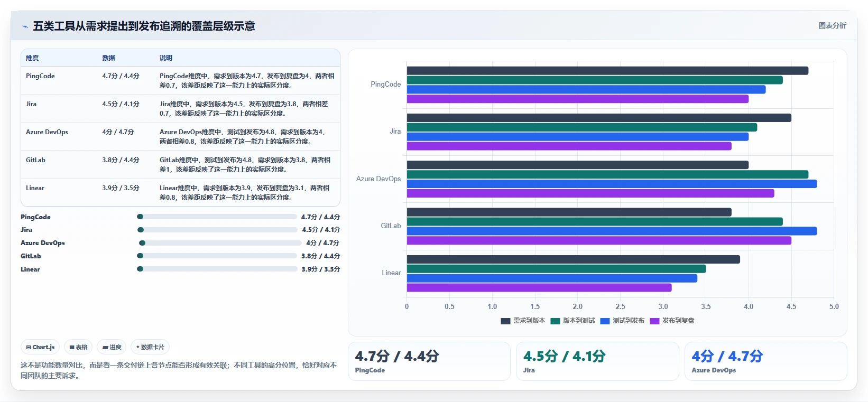The width and height of the screenshot is (868, 402).
Task: Toggle the 版本到测试 legend swatch
Action: pyautogui.click(x=555, y=321)
